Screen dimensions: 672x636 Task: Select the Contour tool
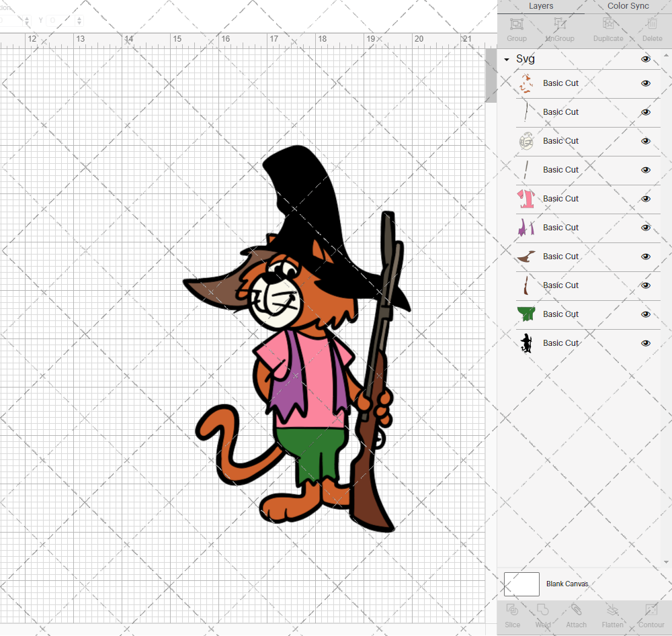(651, 610)
